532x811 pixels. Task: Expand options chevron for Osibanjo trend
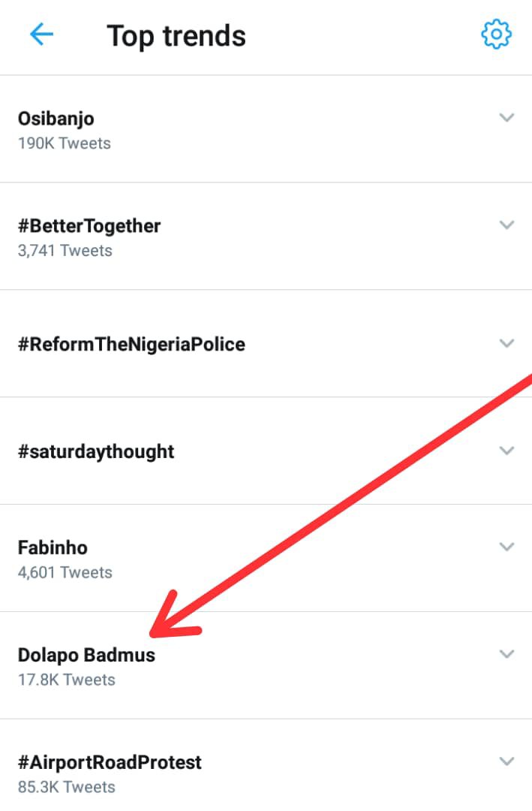click(x=507, y=118)
